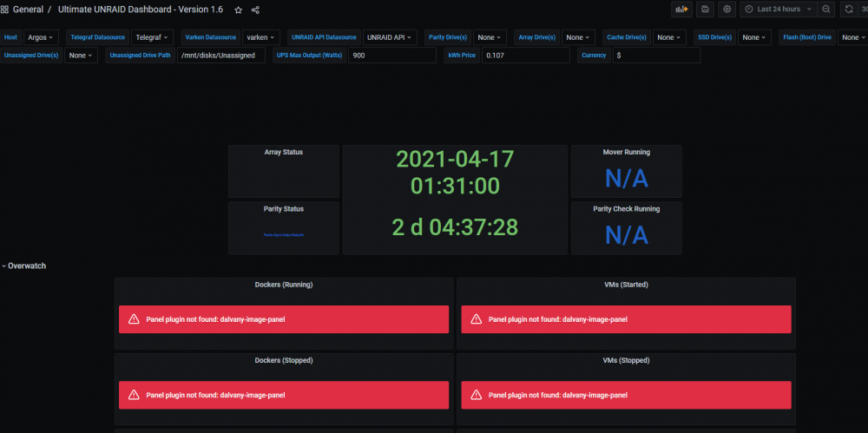
Task: Open the Telegraf datasource dropdown
Action: click(152, 37)
